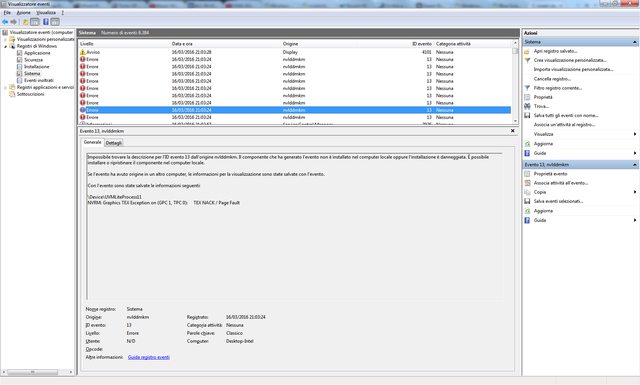Screen dimensions: 640x385
Task: Select Sottoscrizioni in tree
Action: pyautogui.click(x=30, y=94)
